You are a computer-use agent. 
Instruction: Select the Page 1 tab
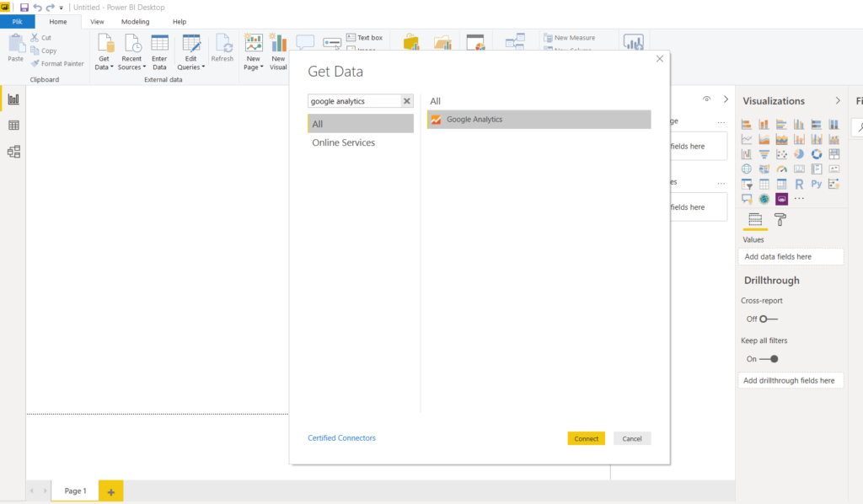click(x=75, y=491)
